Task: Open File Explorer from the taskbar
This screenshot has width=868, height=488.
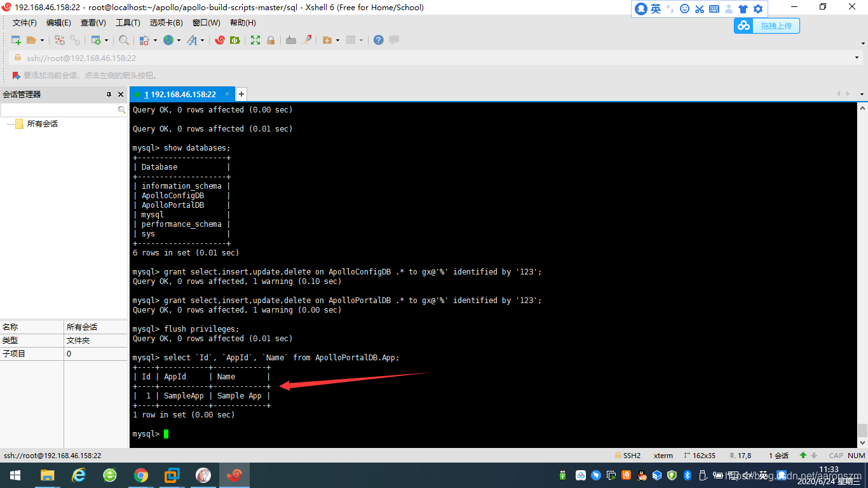Action: (47, 475)
